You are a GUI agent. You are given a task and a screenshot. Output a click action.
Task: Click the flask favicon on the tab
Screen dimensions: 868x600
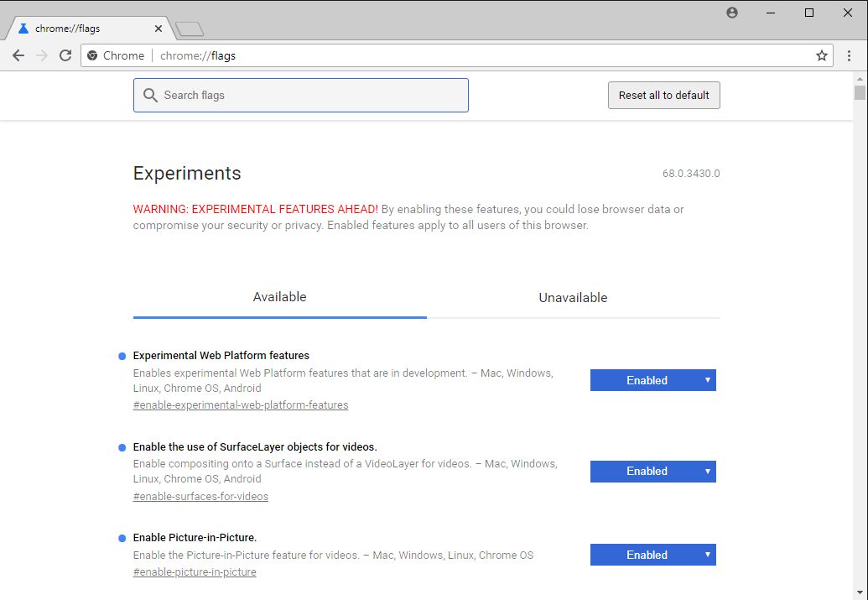23,29
